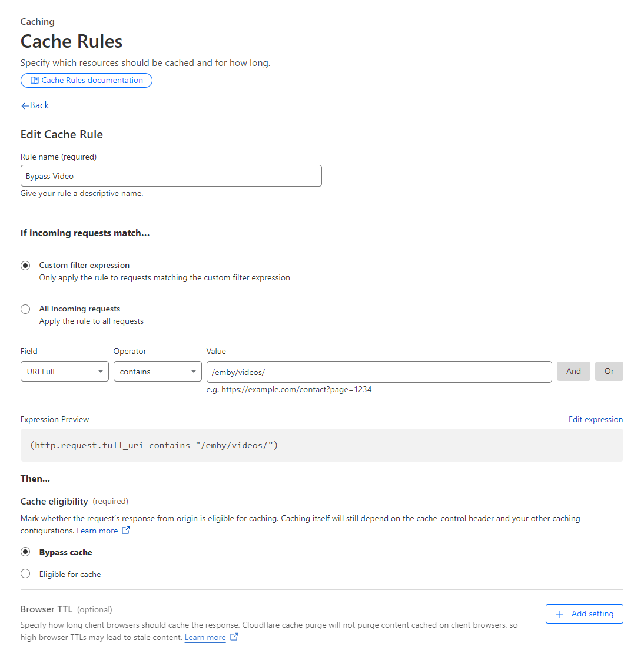Click the plus icon on Add setting

pos(560,614)
